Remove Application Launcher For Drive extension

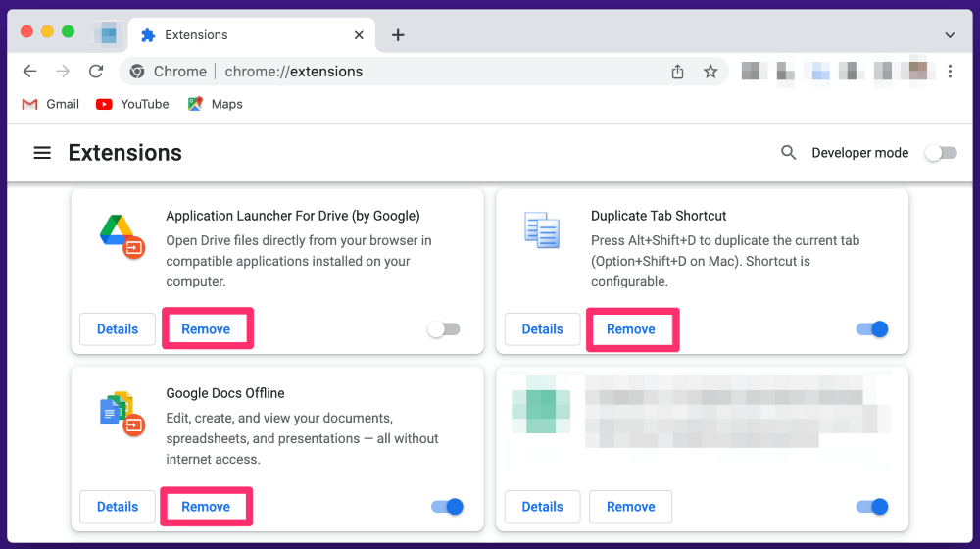[206, 328]
